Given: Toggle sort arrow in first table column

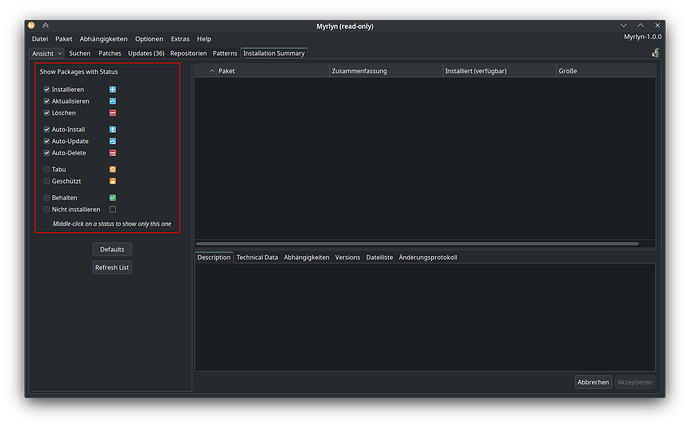Looking at the screenshot, I should (x=212, y=71).
